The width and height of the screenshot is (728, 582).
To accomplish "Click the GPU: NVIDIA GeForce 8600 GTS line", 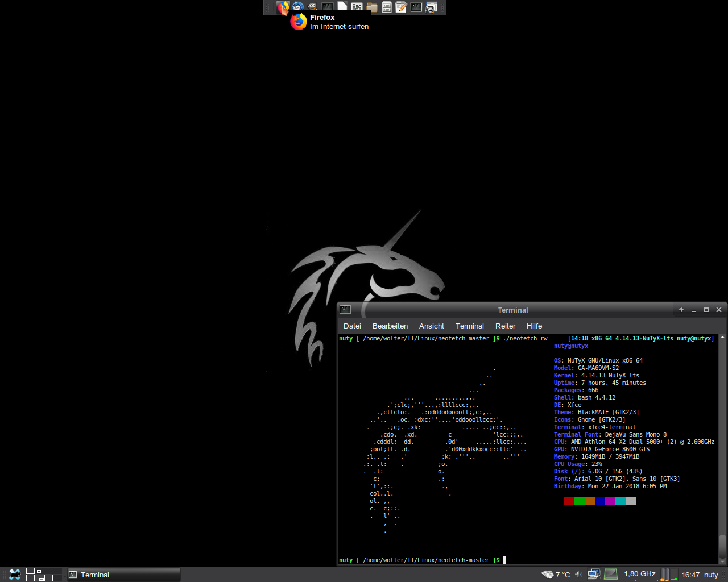I will [602, 450].
